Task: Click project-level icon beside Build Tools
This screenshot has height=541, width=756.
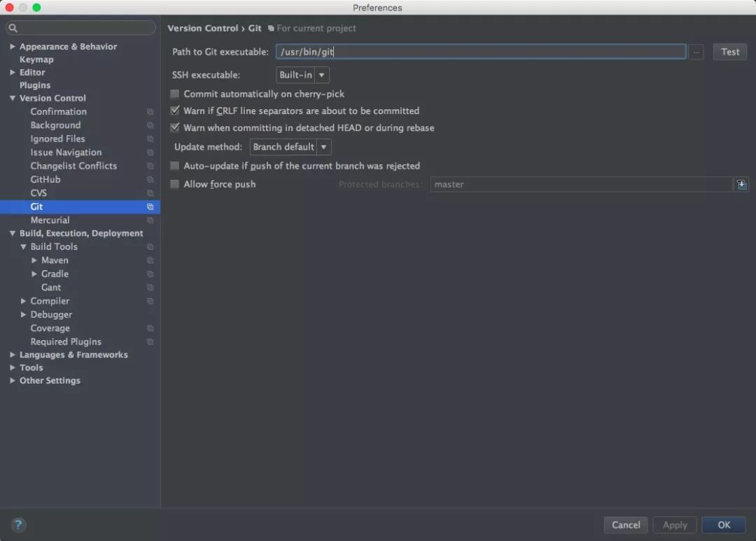Action: click(x=150, y=247)
